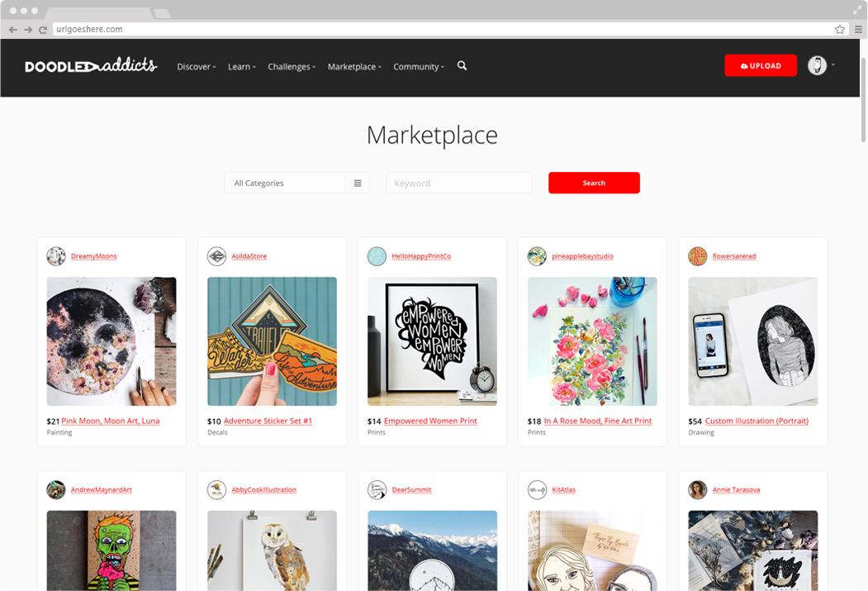Click the category list icon beside All Categories
Viewport: 868px width, 591px height.
coord(357,183)
